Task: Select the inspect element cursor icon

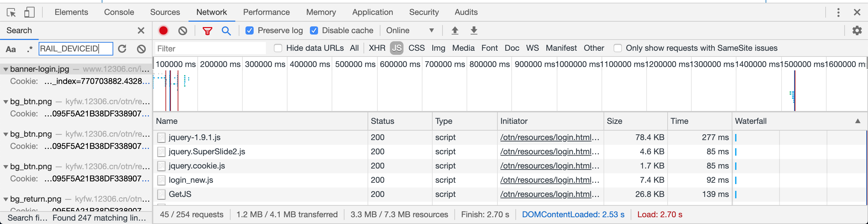Action: pos(11,13)
